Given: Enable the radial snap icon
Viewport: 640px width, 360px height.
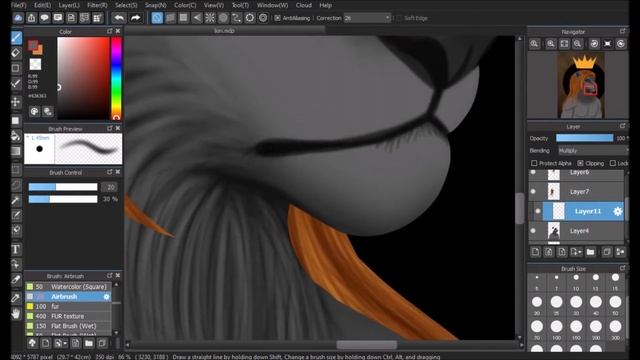Looking at the screenshot, I should 210,18.
